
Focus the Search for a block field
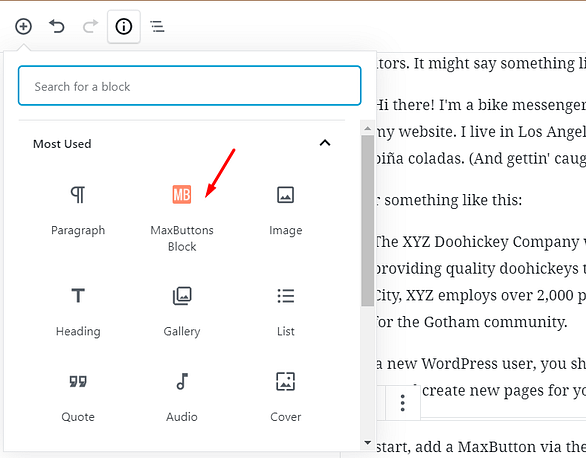click(x=189, y=86)
